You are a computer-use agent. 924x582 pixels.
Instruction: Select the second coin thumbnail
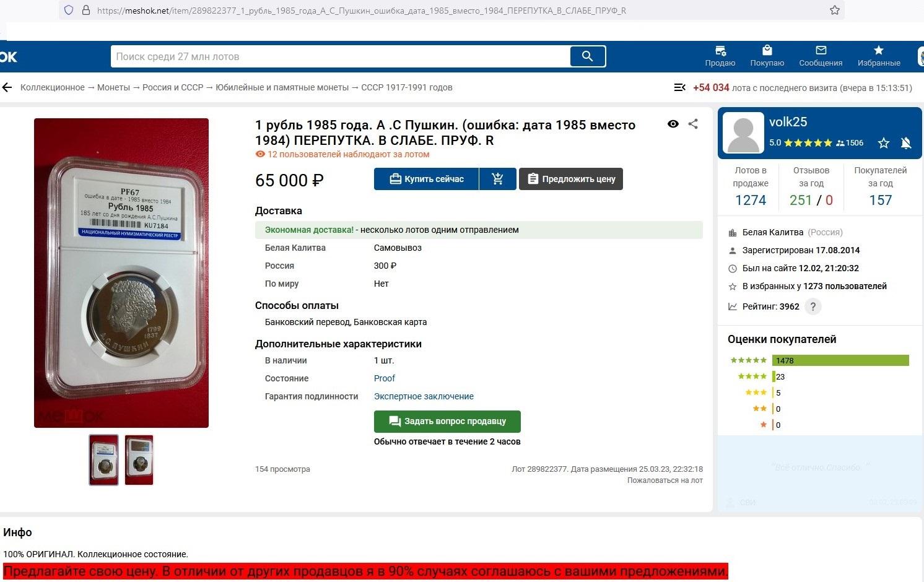(139, 460)
